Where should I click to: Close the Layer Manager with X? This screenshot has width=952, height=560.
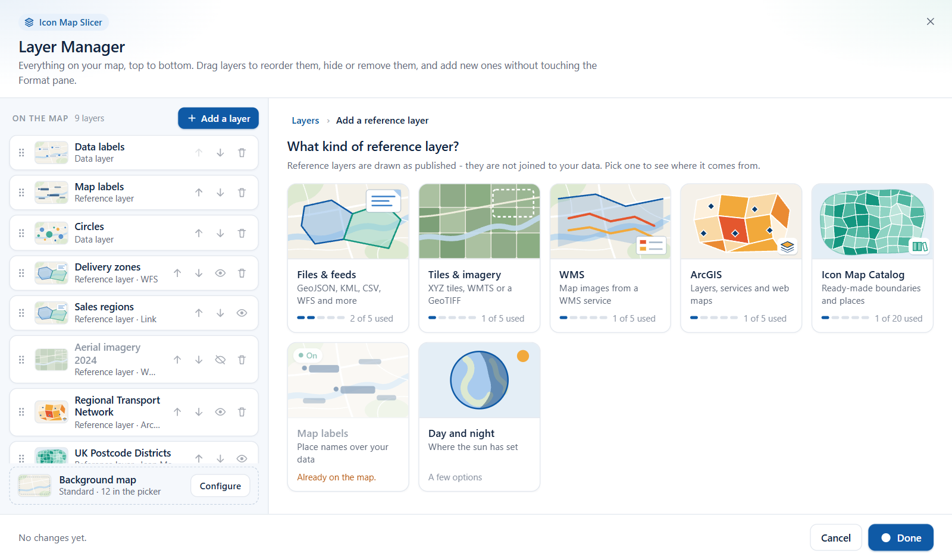930,21
